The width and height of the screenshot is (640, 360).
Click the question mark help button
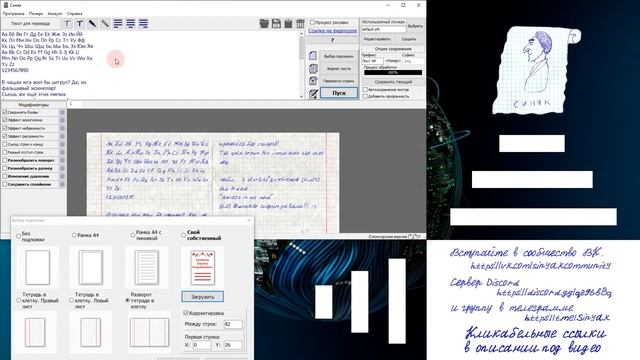332,40
